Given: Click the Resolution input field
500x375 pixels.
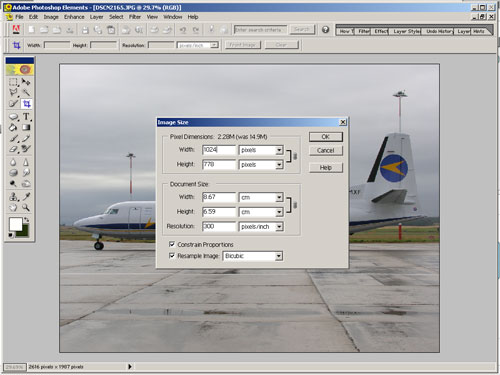Looking at the screenshot, I should (x=219, y=226).
